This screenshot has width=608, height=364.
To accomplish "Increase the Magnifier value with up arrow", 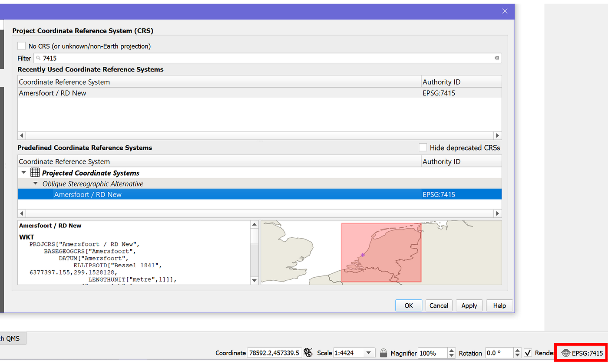I will pos(452,350).
